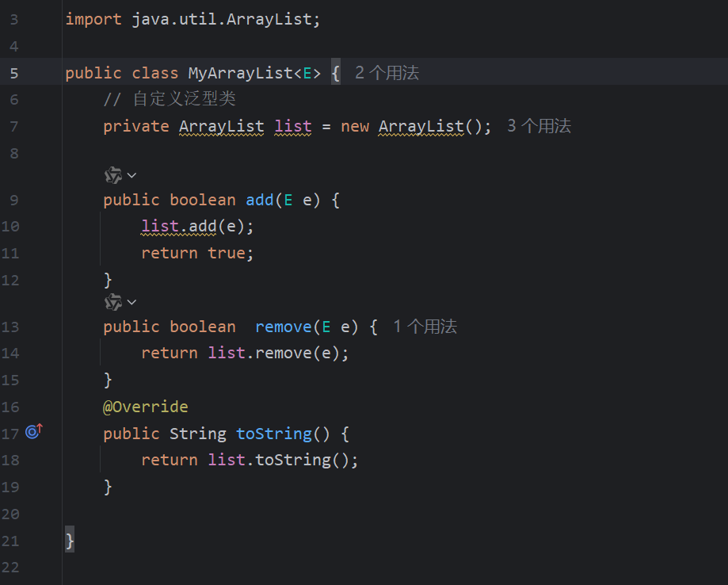This screenshot has width=728, height=585.
Task: Click the comment '// 自定义泛型类'
Action: point(170,99)
